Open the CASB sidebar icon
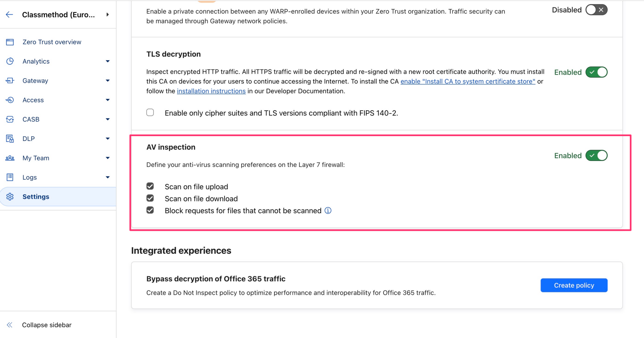 click(10, 119)
